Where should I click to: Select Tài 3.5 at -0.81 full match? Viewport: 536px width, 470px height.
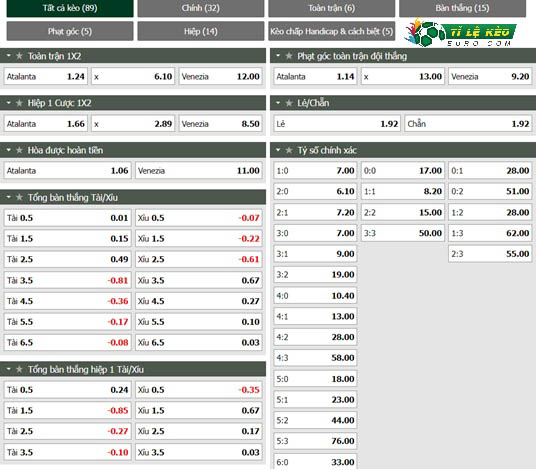point(67,280)
